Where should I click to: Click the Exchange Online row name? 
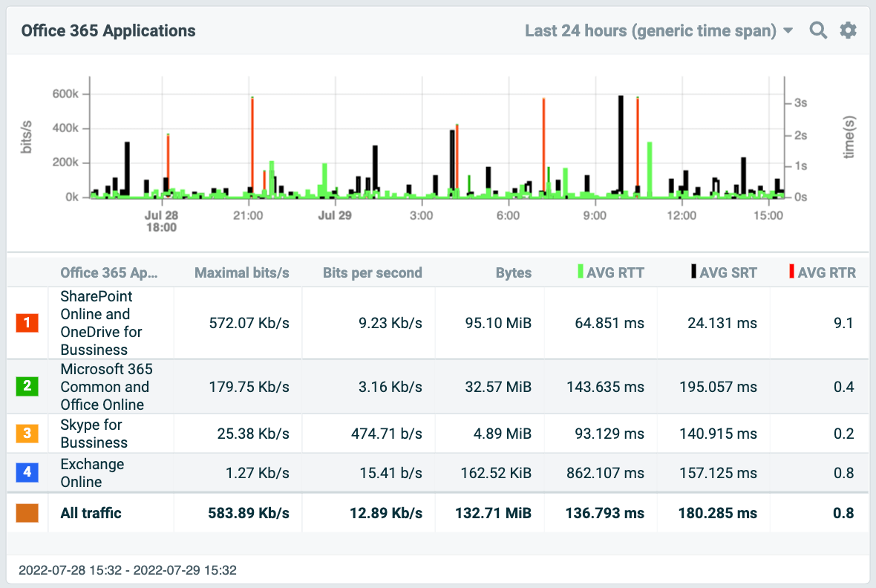coord(92,473)
